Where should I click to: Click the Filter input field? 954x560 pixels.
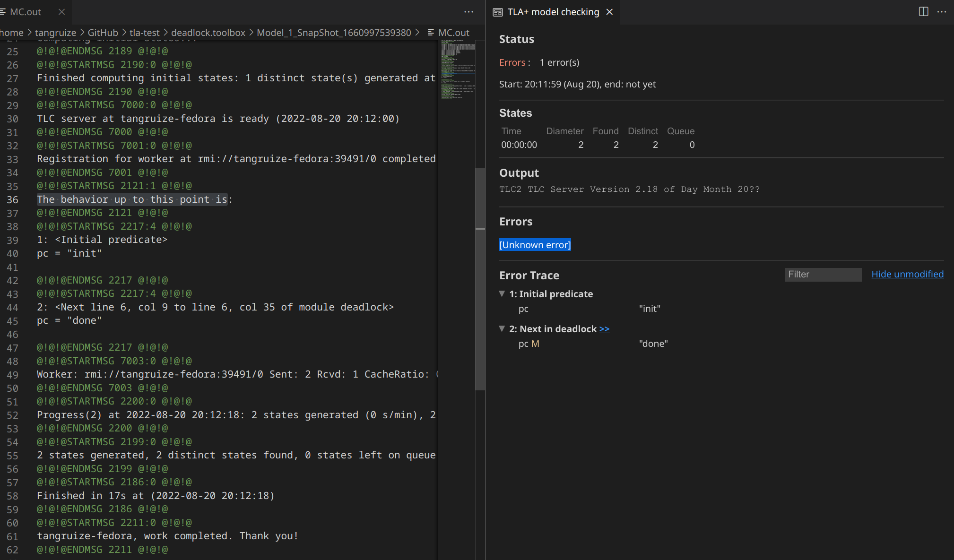point(823,274)
